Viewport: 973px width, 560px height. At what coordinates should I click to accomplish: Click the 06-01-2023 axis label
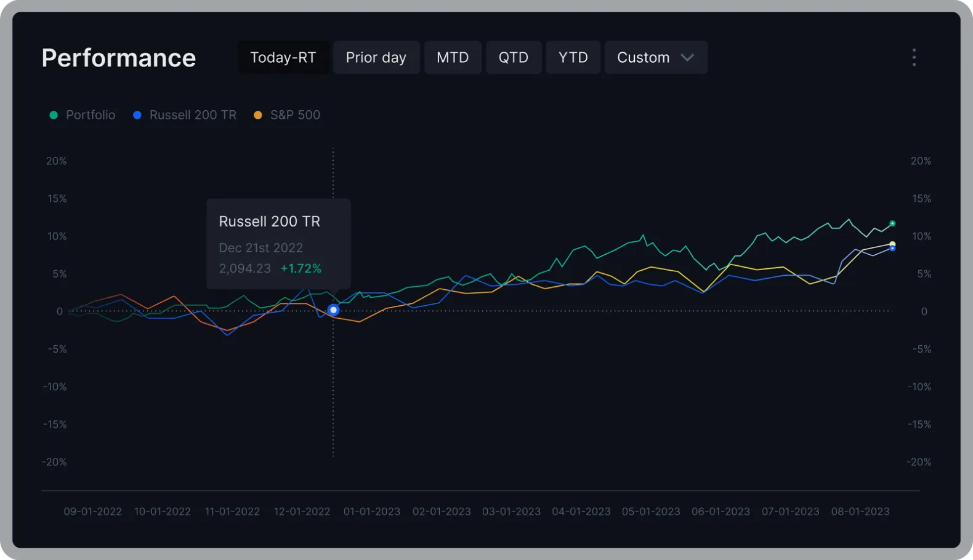point(721,511)
